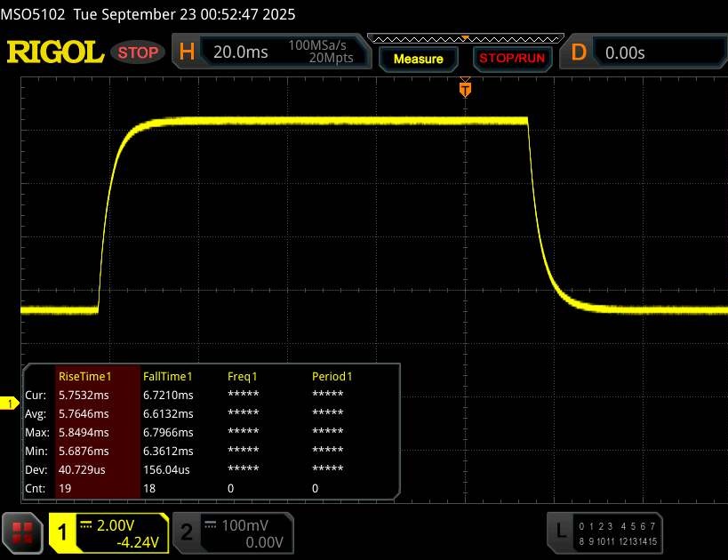Toggle channel 1 with 2.00V scale
The width and height of the screenshot is (728, 560).
pos(108,532)
